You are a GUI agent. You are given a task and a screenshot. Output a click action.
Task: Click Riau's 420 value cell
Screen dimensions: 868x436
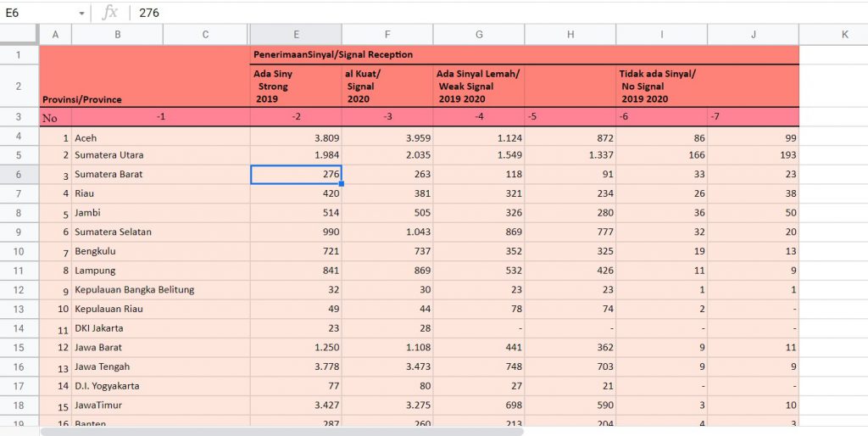(296, 193)
